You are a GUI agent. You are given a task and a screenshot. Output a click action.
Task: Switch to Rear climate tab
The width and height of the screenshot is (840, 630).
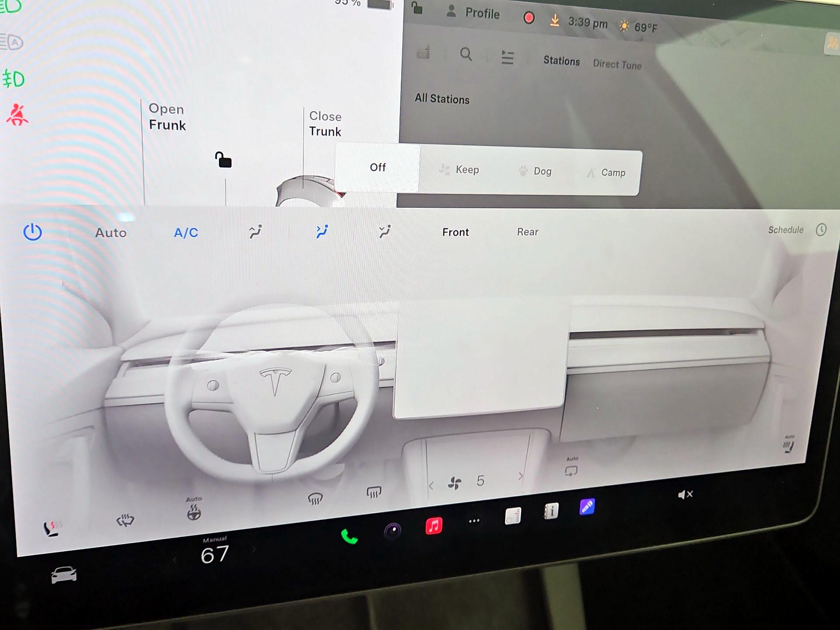click(528, 232)
